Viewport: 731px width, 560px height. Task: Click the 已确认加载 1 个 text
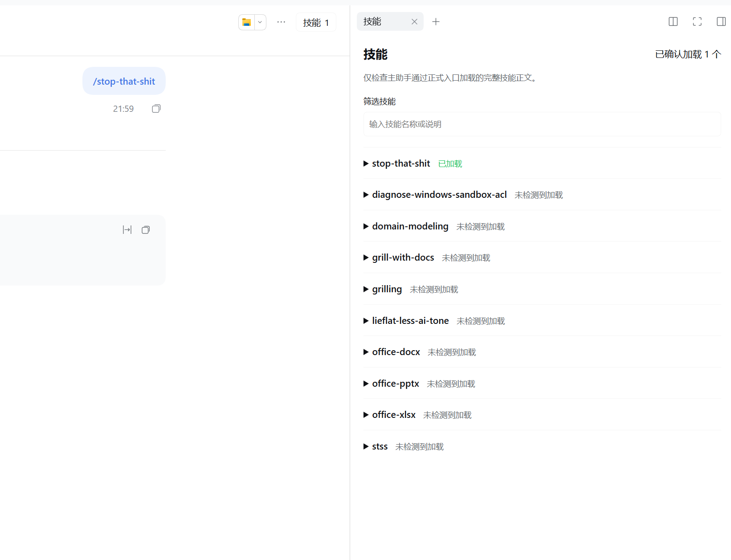coord(688,54)
